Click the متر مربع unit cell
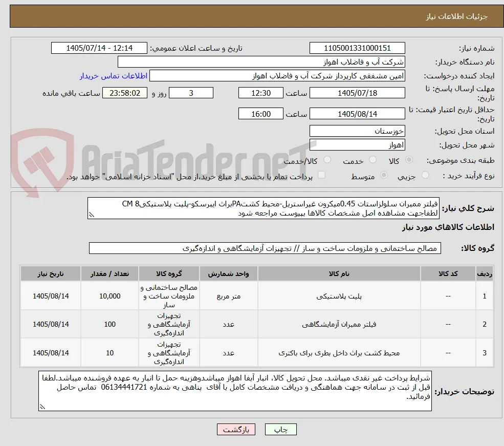This screenshot has height=446, width=504. point(229,296)
